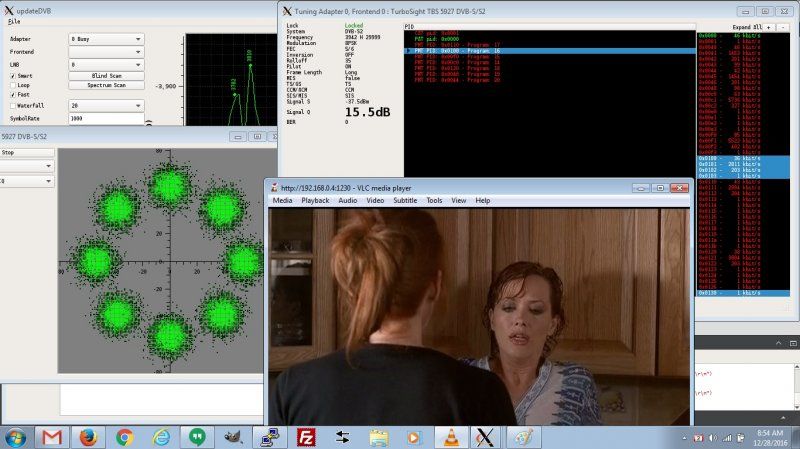Open the dropdown showing 20 beside Waterfall
Image resolution: width=800 pixels, height=449 pixels.
click(x=106, y=106)
